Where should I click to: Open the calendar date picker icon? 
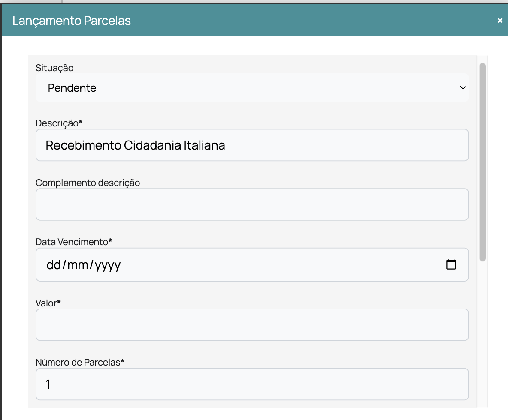(x=451, y=264)
